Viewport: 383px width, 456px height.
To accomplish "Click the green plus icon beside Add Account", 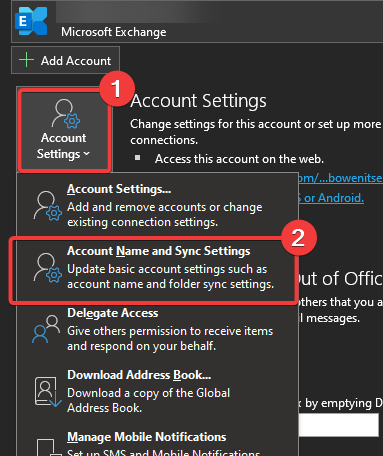I will (x=26, y=60).
